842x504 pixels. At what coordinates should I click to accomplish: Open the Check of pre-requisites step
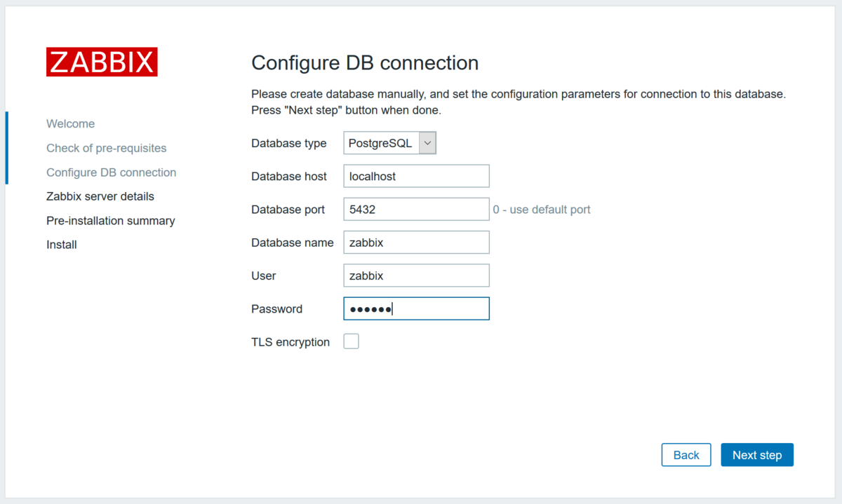pyautogui.click(x=106, y=148)
